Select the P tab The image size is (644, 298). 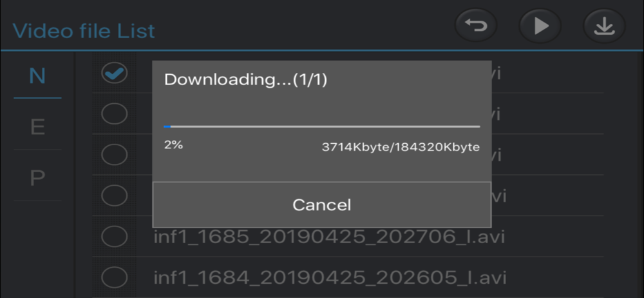[x=37, y=177]
